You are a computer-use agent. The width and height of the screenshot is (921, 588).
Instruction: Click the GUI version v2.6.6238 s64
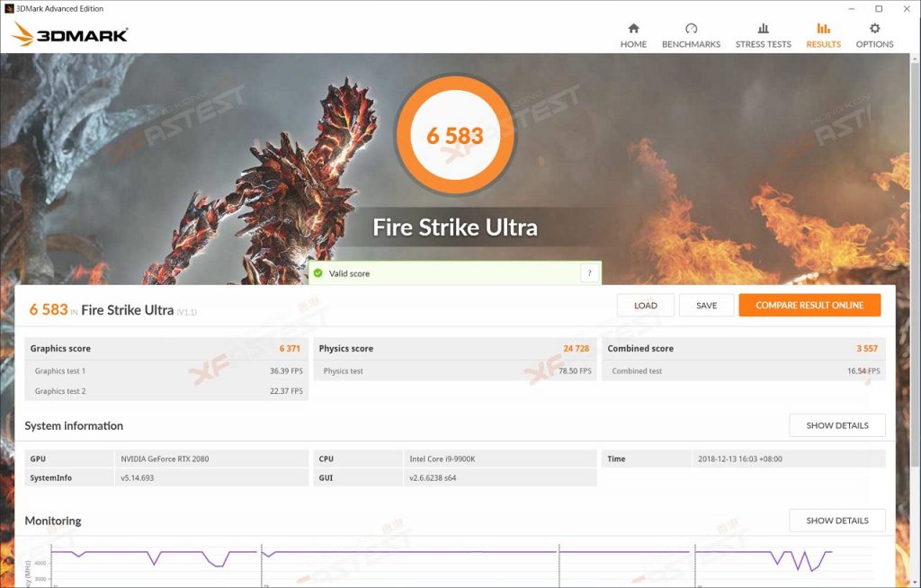point(433,478)
